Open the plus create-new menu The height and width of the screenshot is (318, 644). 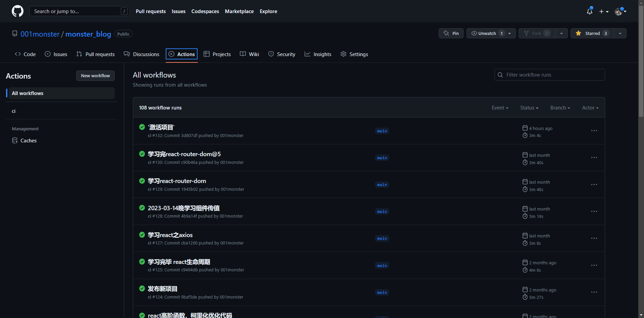click(604, 11)
